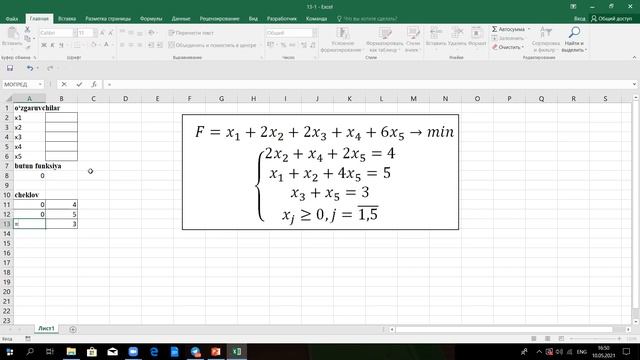The height and width of the screenshot is (360, 640).
Task: Click the percent style icon
Action: [x=283, y=45]
